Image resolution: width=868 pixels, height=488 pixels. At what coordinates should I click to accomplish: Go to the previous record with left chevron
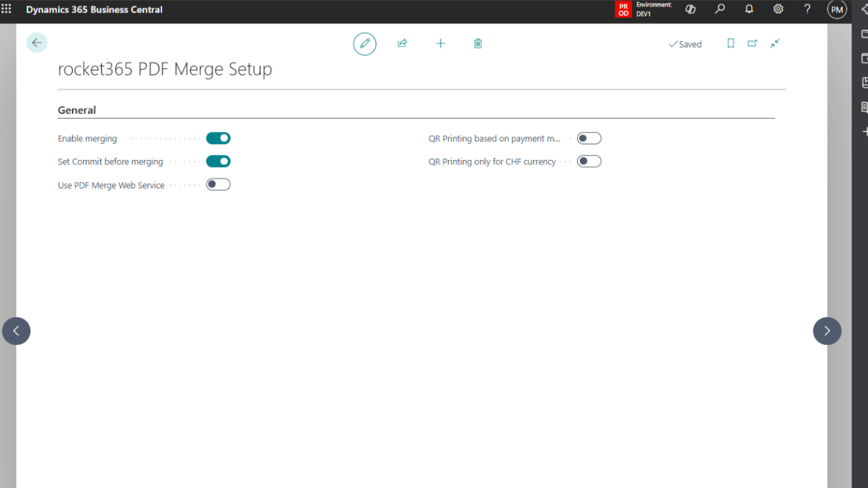pos(16,331)
